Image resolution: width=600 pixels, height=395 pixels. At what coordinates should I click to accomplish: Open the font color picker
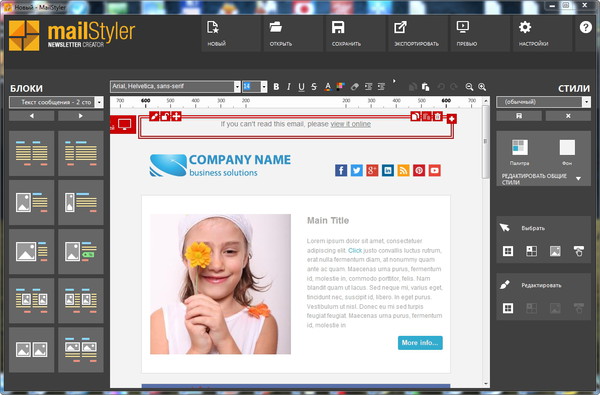[328, 87]
